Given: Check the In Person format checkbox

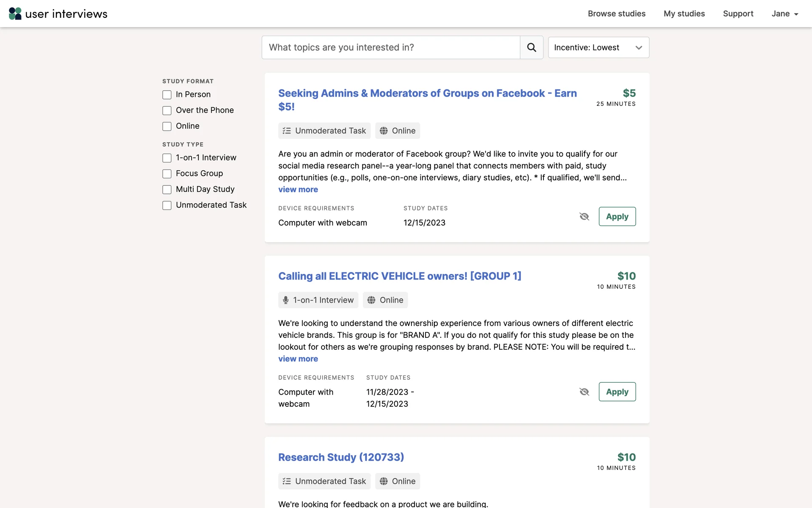Looking at the screenshot, I should pos(167,95).
